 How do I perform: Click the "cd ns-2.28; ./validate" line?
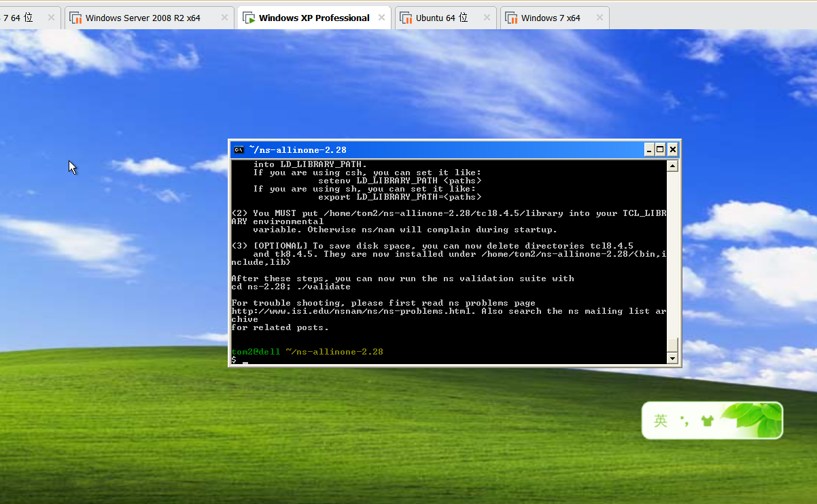(x=291, y=287)
